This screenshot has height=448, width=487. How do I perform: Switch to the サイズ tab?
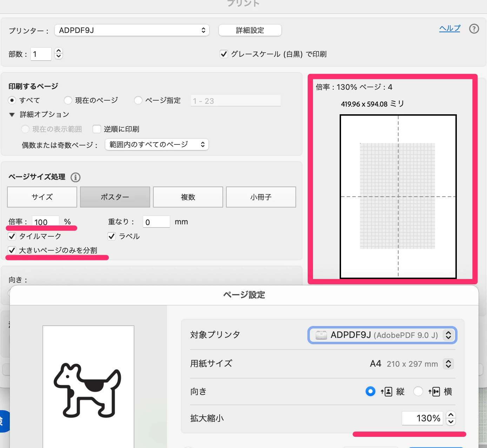[42, 197]
